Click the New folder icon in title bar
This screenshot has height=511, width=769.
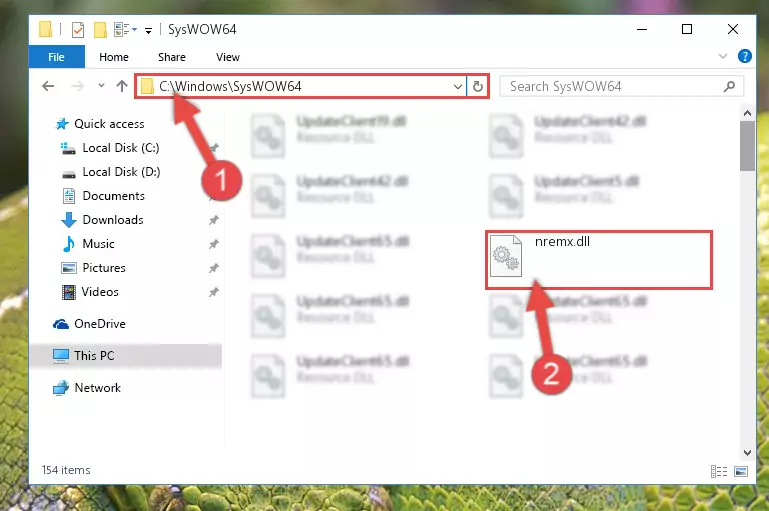pos(100,30)
